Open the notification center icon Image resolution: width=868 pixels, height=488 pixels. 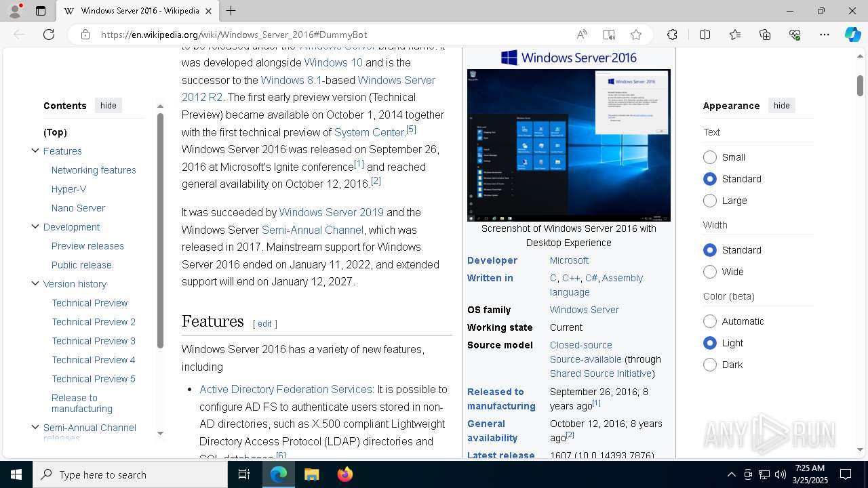[846, 474]
